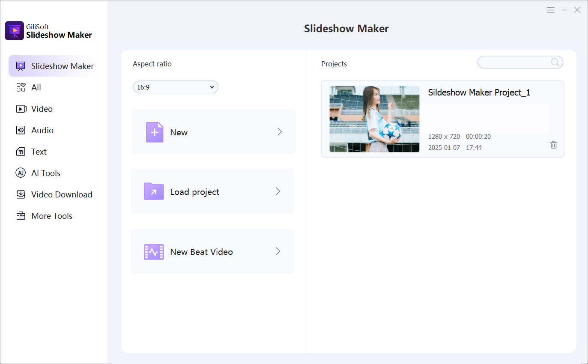Open the hamburger menu in title bar
Image resolution: width=588 pixels, height=364 pixels.
tap(551, 10)
